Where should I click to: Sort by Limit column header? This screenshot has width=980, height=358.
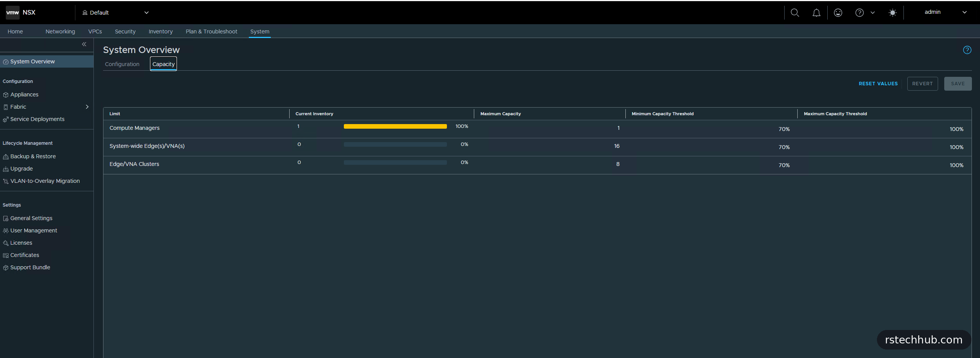click(x=115, y=114)
